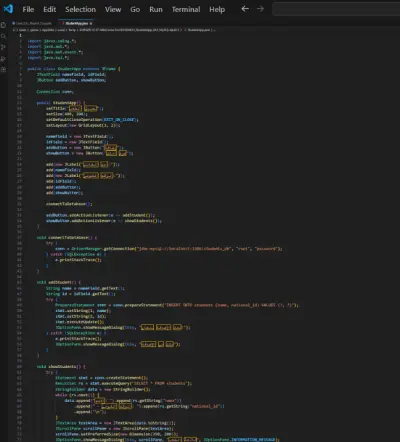Open the Source Control view
Viewport: 400px width, 442px height.
point(3,47)
